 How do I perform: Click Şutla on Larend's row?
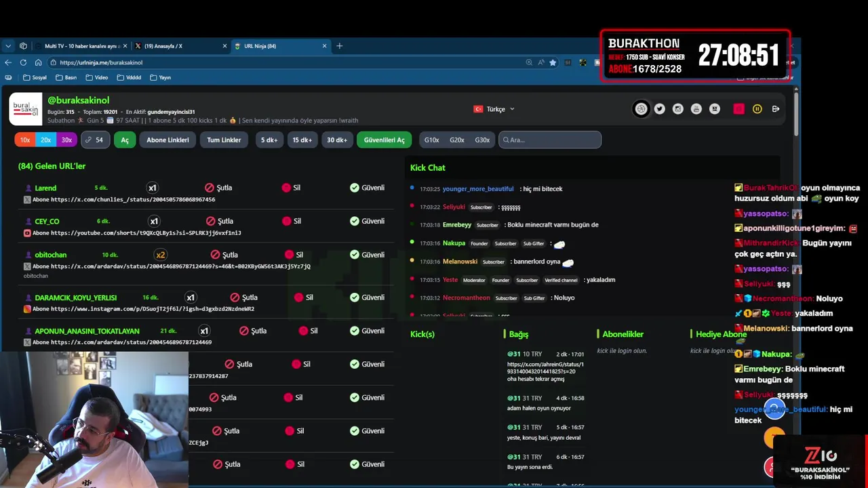coord(219,188)
